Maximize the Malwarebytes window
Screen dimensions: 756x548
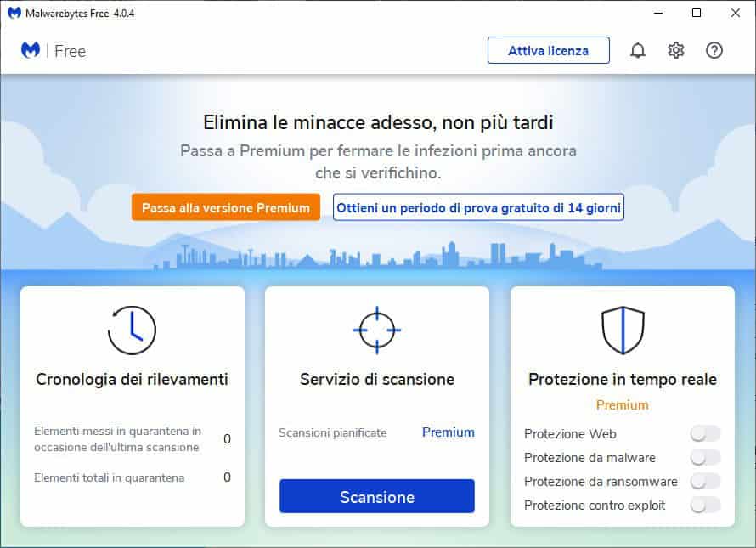697,13
